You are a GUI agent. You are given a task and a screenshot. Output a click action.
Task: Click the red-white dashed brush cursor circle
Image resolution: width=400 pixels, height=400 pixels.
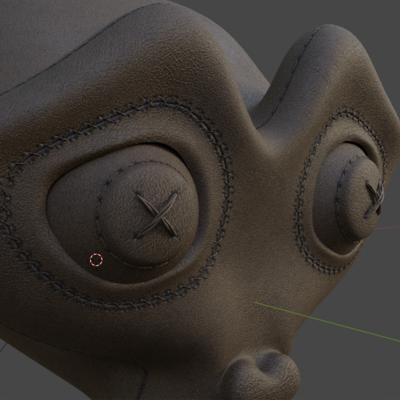tap(96, 260)
